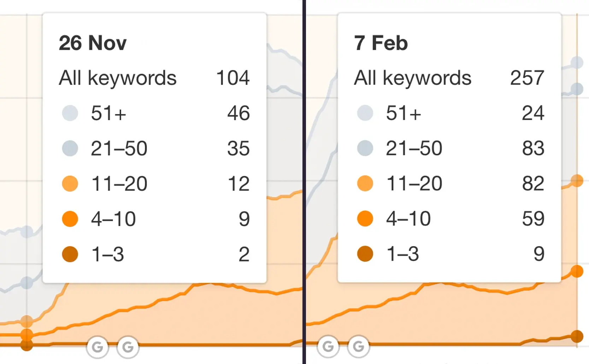Screen dimensions: 589x364
Task: Click the 4–10 swatch in 7 Feb tooltip
Action: [x=365, y=218]
